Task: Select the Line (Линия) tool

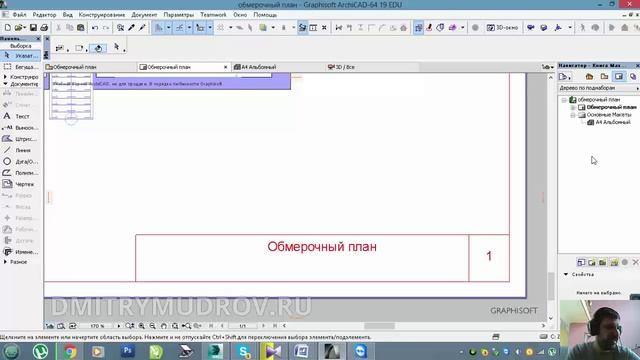Action: pos(20,150)
